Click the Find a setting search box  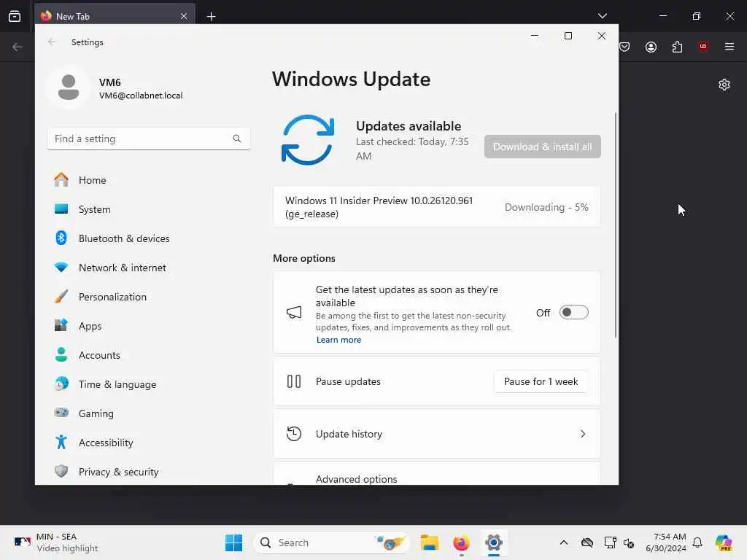pyautogui.click(x=148, y=139)
